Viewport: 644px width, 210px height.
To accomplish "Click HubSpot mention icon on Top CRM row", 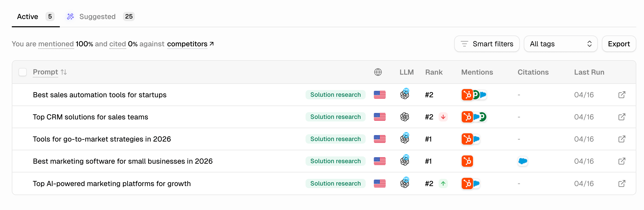I will click(x=467, y=117).
